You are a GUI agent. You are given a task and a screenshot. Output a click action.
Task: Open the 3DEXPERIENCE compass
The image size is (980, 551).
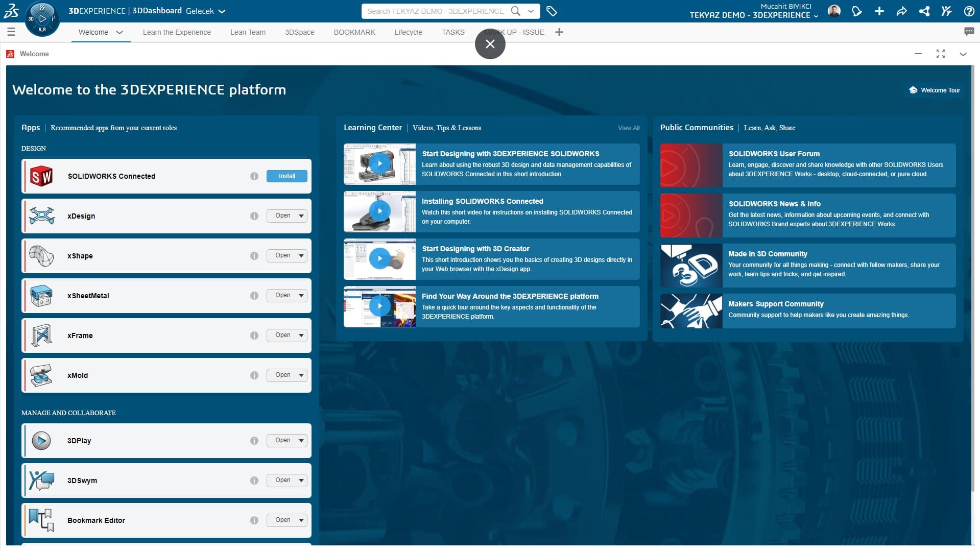(42, 19)
